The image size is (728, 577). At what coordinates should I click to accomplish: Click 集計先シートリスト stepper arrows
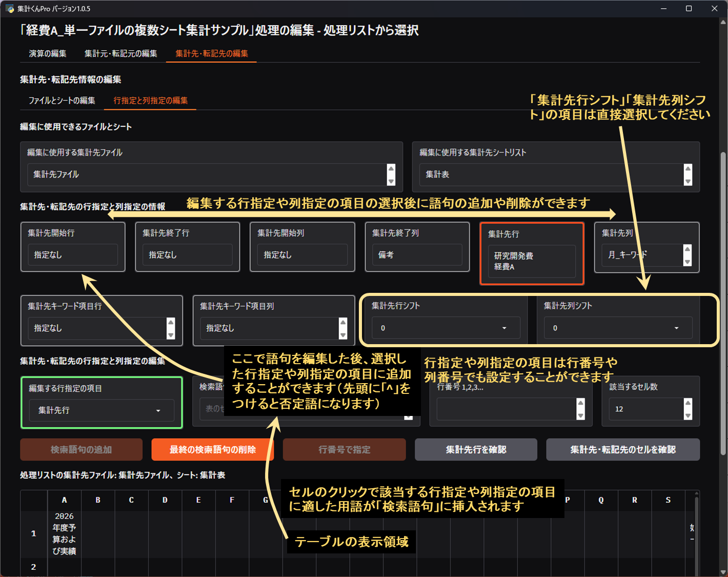688,175
